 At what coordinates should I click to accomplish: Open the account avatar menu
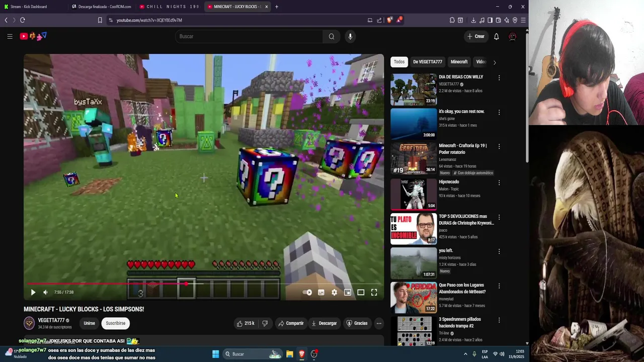tap(512, 36)
